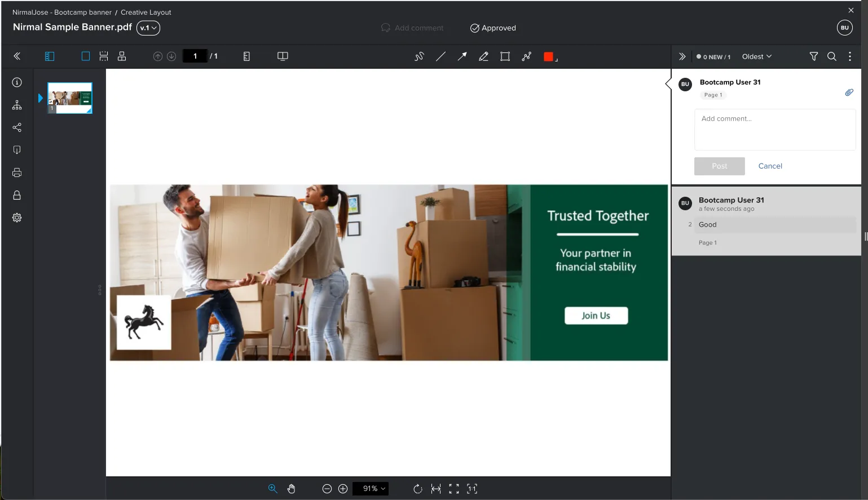868x500 pixels.
Task: Open the Oldest sort order dropdown
Action: 757,56
